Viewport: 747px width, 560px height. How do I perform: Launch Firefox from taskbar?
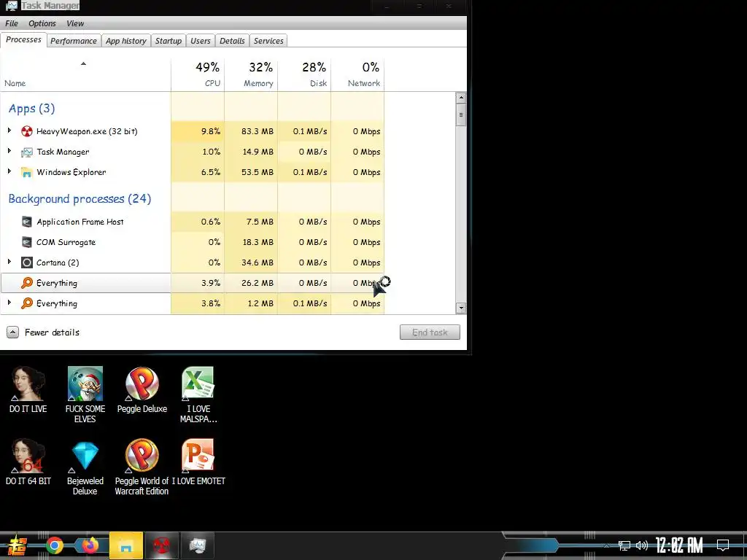point(90,545)
